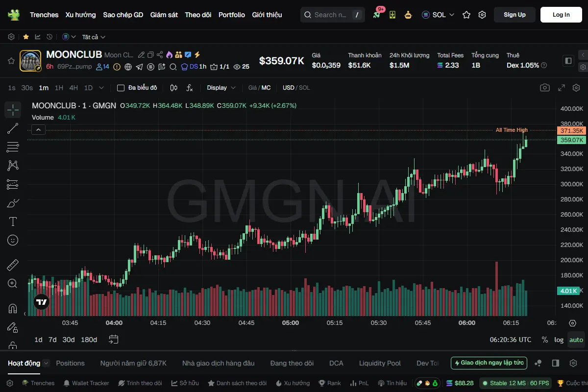588x392 pixels.
Task: Toggle auto scale on price axis
Action: coord(576,340)
